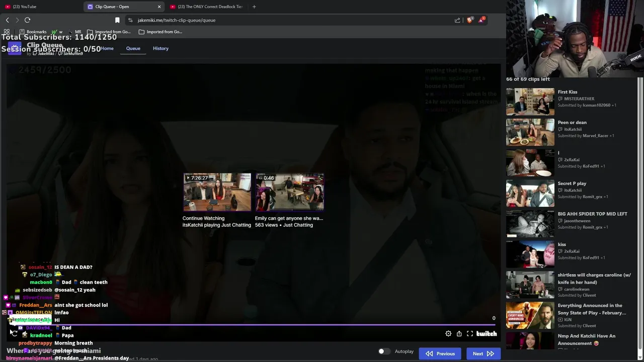Open a new browser tab
Screen dimensions: 644x362
(x=254, y=7)
